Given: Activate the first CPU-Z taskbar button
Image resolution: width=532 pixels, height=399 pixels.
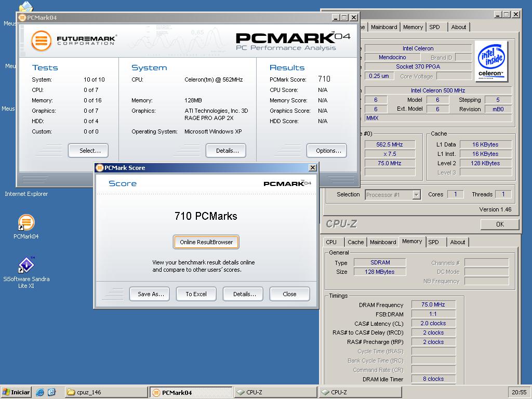Looking at the screenshot, I should 275,392.
